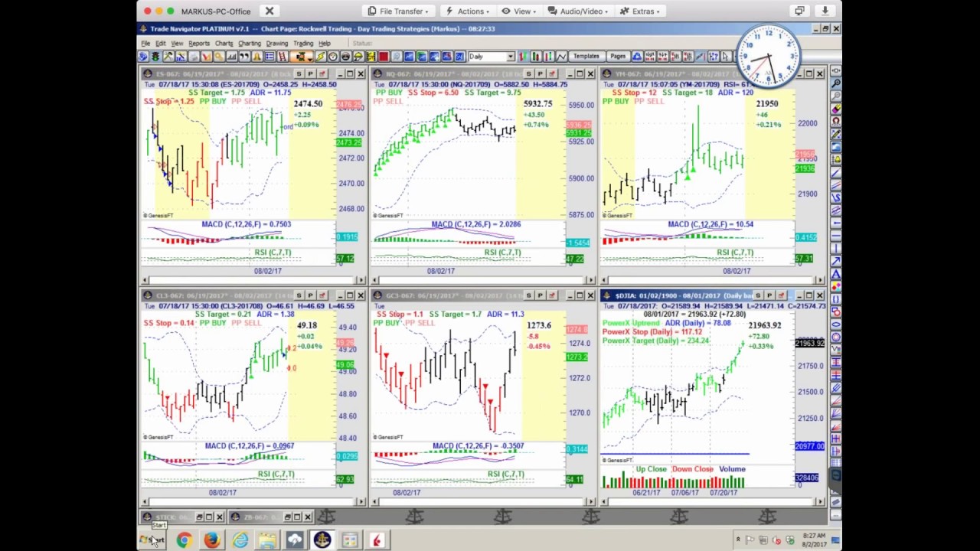Close the MARKUS-PC-Office session tab

269,11
